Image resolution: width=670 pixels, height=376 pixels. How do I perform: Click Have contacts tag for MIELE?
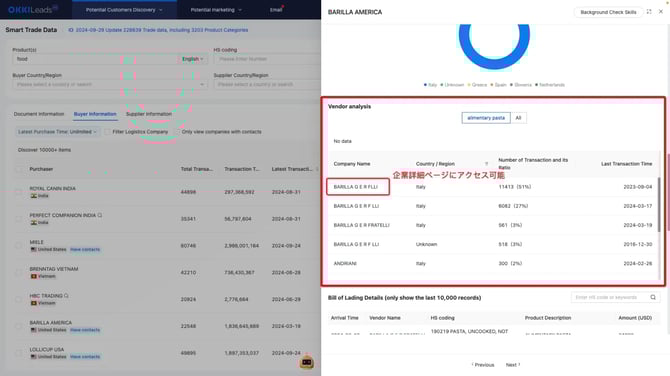pos(85,250)
